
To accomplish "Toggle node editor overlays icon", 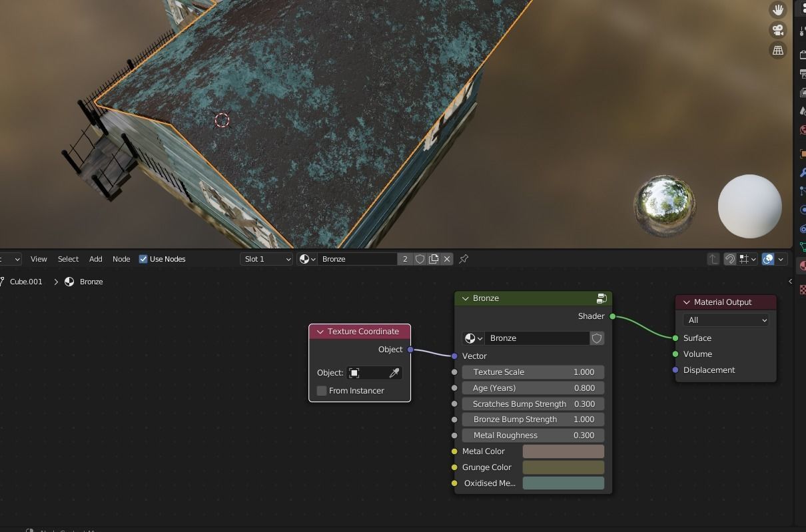I will pyautogui.click(x=768, y=259).
